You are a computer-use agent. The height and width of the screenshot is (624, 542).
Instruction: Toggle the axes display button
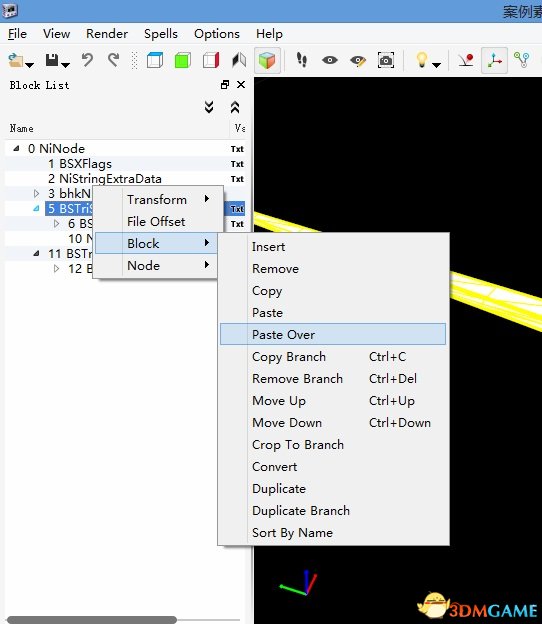point(494,60)
